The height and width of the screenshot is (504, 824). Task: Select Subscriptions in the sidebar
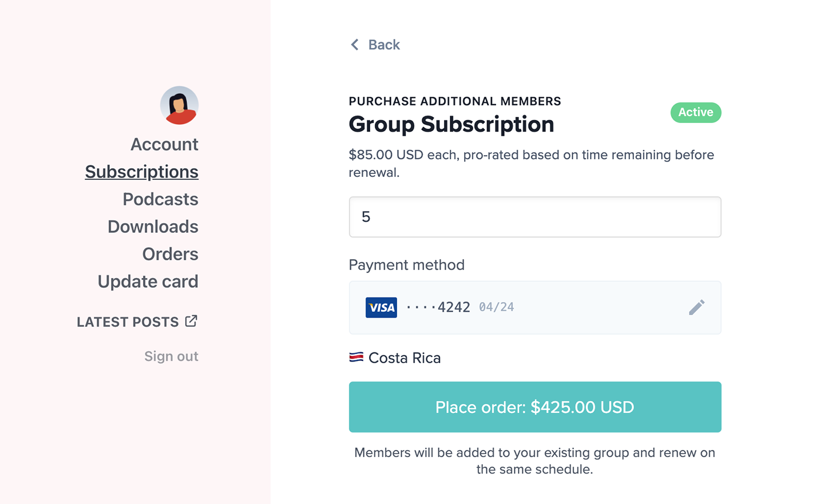[142, 172]
